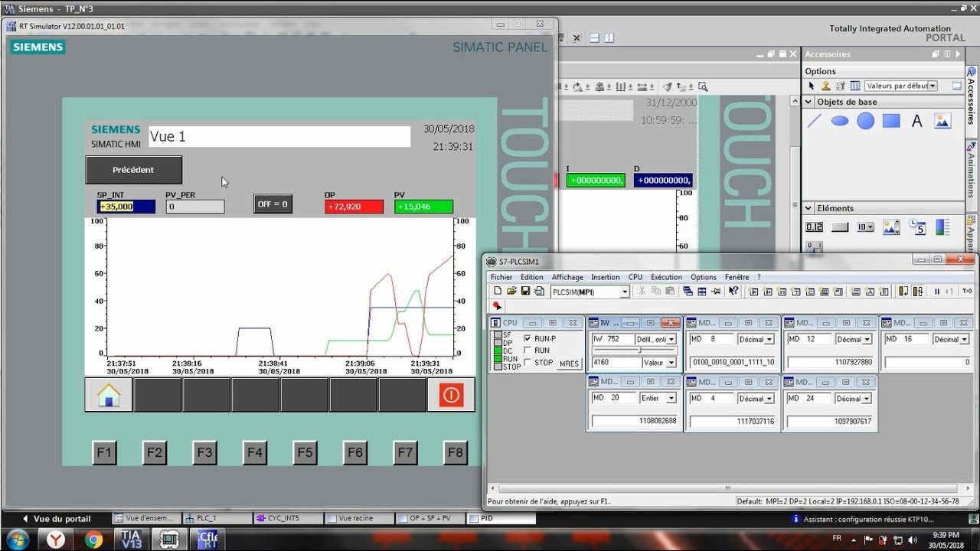Open the Insertion menu in PLCSIM
980x551 pixels.
pos(606,277)
